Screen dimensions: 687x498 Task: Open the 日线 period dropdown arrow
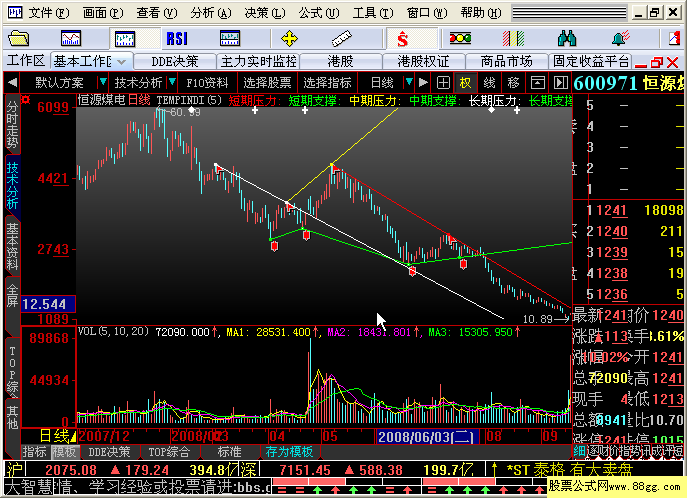pyautogui.click(x=409, y=82)
